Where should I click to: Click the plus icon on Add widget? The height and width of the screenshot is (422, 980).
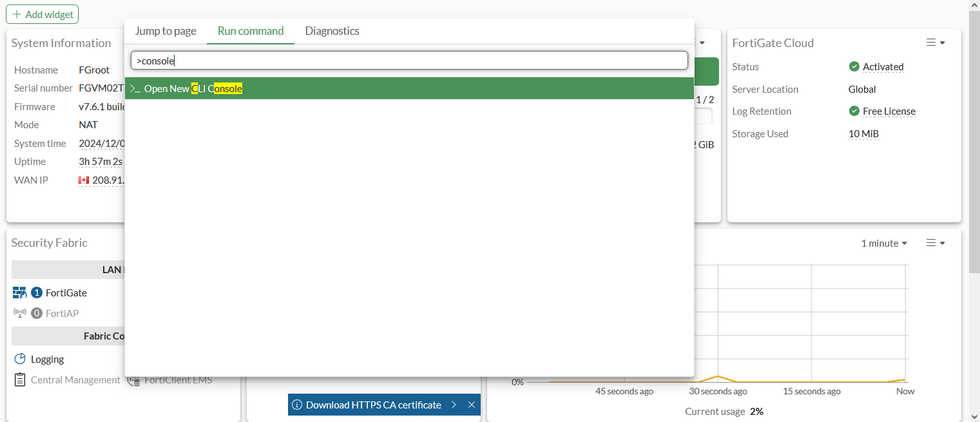point(17,14)
